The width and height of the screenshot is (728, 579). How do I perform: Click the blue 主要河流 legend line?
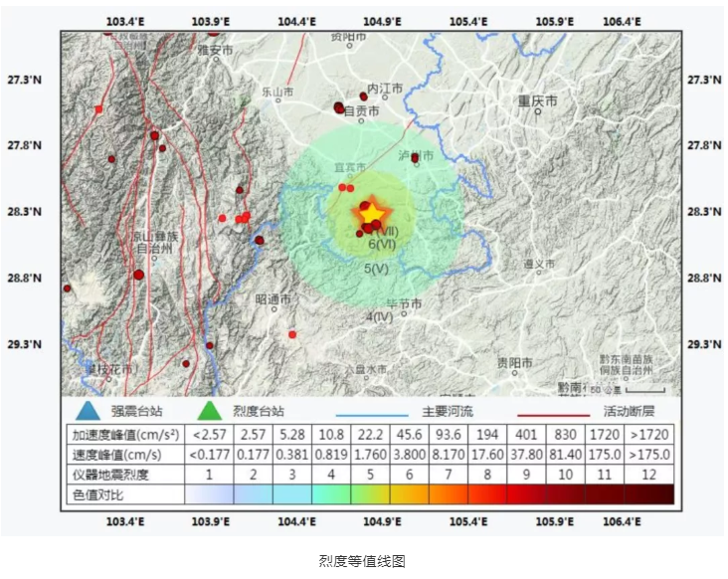pyautogui.click(x=372, y=412)
